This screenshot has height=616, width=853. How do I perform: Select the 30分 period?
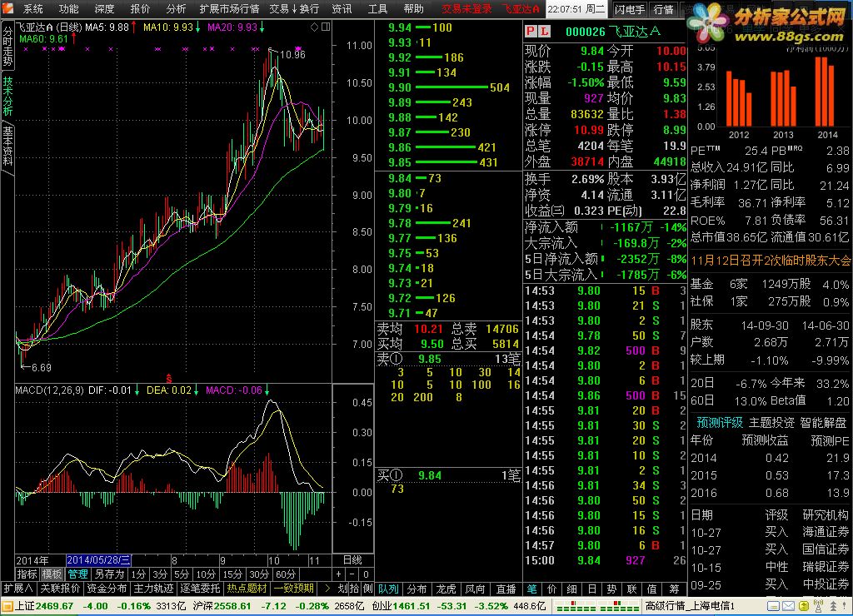[259, 574]
